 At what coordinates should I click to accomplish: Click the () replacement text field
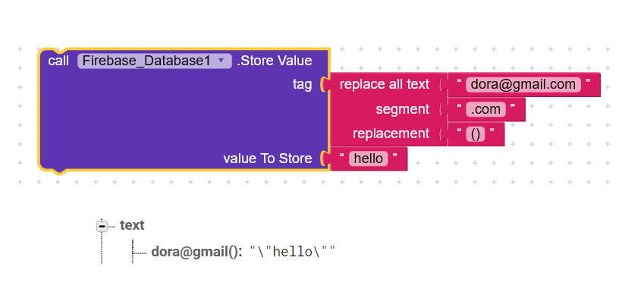click(x=476, y=134)
